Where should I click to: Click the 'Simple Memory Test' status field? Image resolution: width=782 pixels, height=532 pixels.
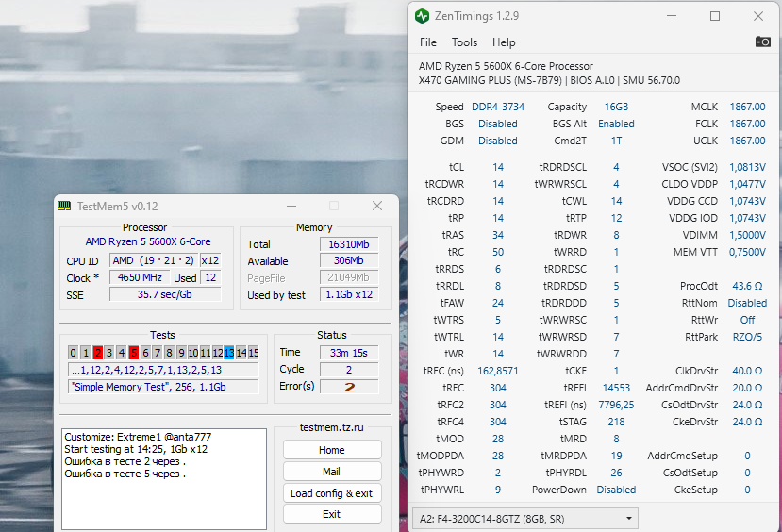point(163,387)
